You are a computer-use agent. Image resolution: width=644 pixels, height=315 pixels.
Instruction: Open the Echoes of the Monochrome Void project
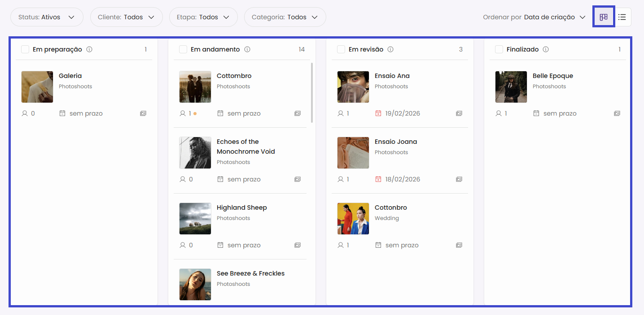pos(245,147)
